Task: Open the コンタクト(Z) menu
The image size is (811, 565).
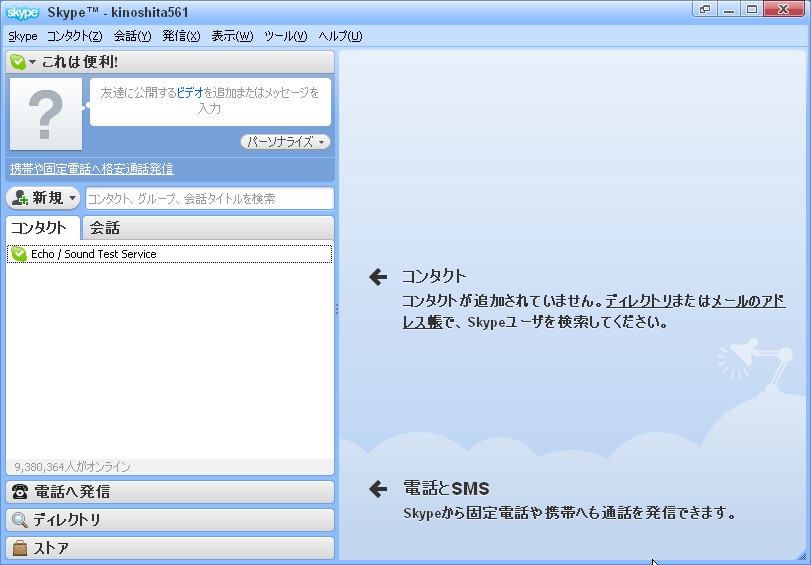Action: pos(74,36)
